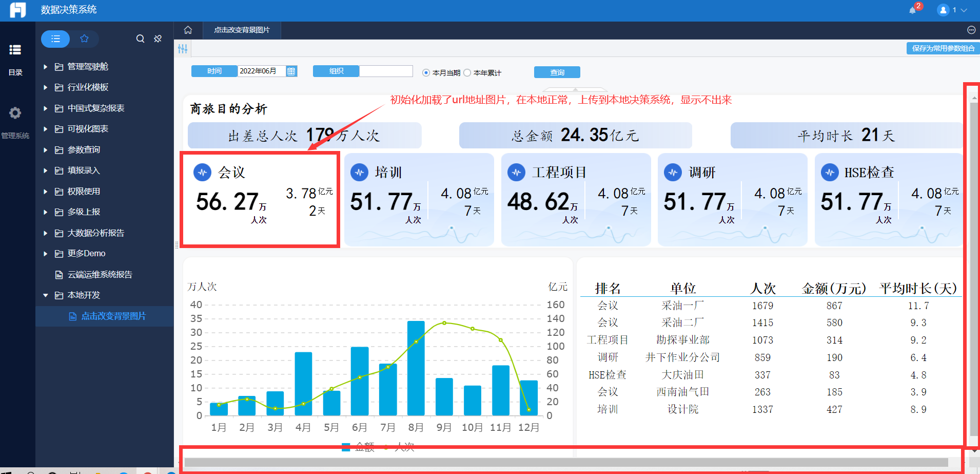Click the 会议 card pulse icon
The image size is (980, 474).
(x=202, y=173)
